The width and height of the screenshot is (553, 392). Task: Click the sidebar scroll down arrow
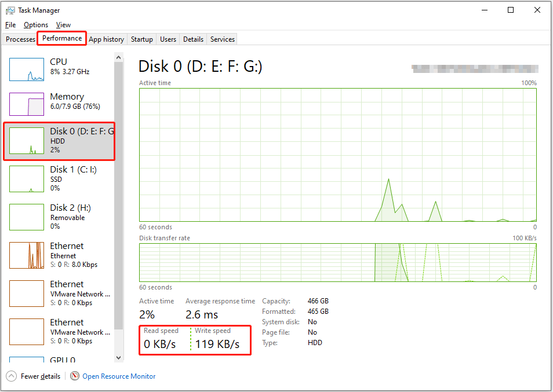pyautogui.click(x=118, y=357)
